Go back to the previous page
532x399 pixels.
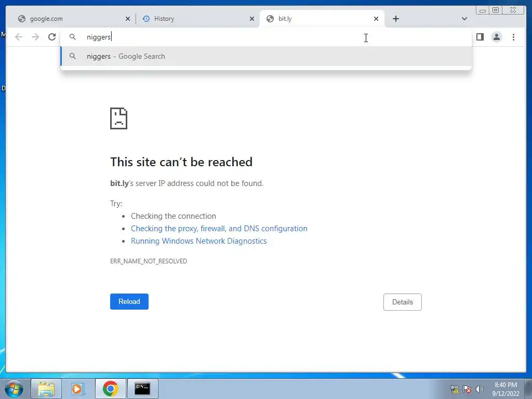[19, 37]
